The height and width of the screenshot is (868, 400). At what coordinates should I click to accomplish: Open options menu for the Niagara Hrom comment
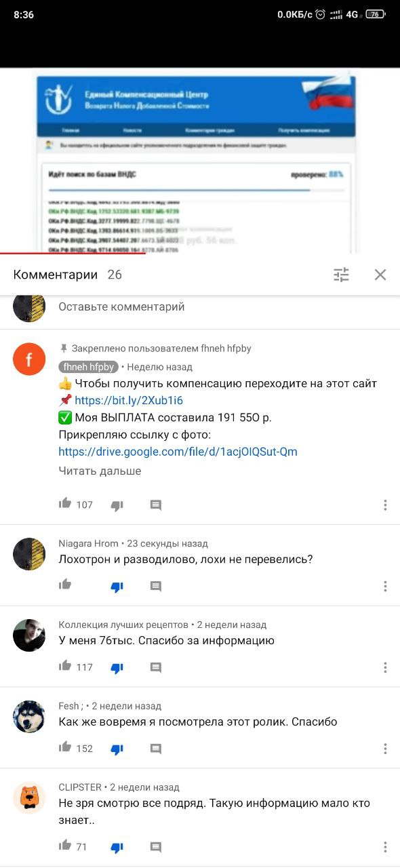pyautogui.click(x=385, y=587)
